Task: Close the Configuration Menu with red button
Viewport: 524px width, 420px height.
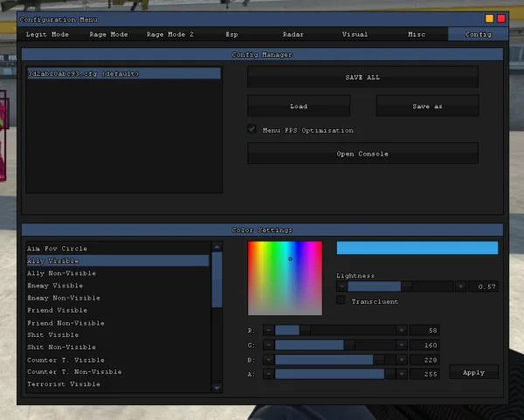Action: 501,18
